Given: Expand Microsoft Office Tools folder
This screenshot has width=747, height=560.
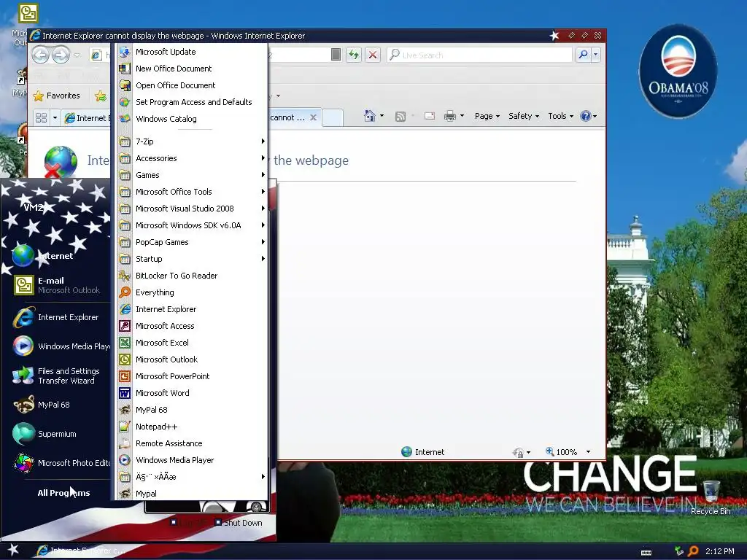Looking at the screenshot, I should [191, 192].
